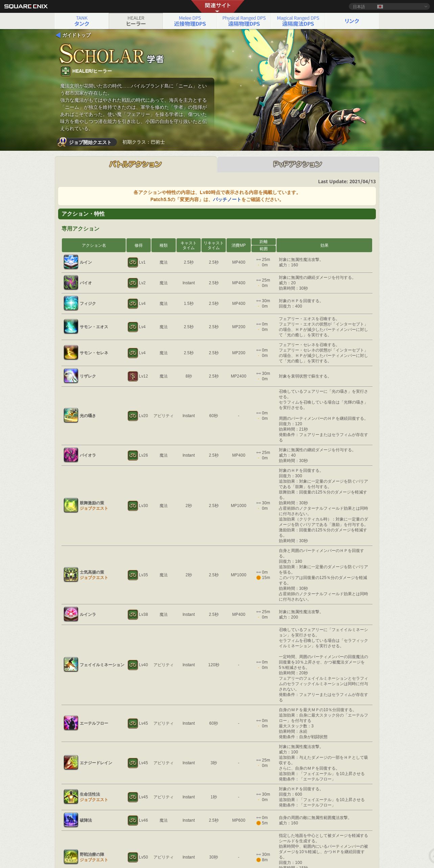Click ジョブクエスト link under 生命活性法

pyautogui.click(x=94, y=800)
